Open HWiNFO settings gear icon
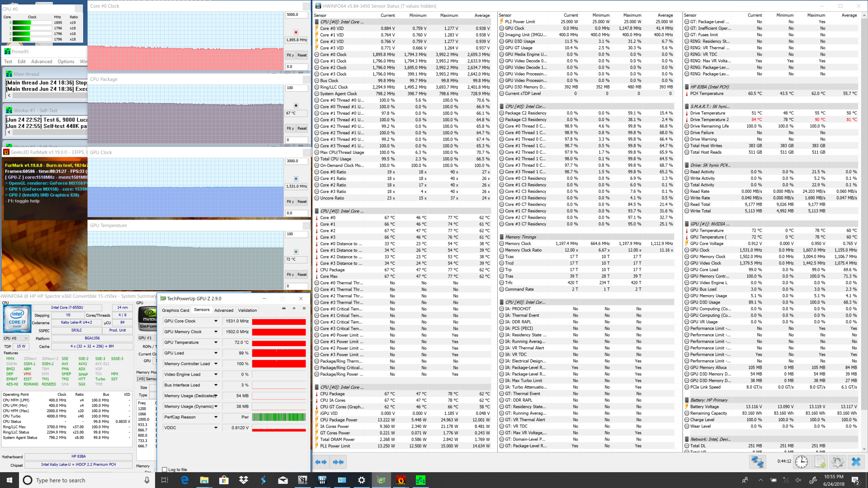This screenshot has width=868, height=488. tap(837, 462)
